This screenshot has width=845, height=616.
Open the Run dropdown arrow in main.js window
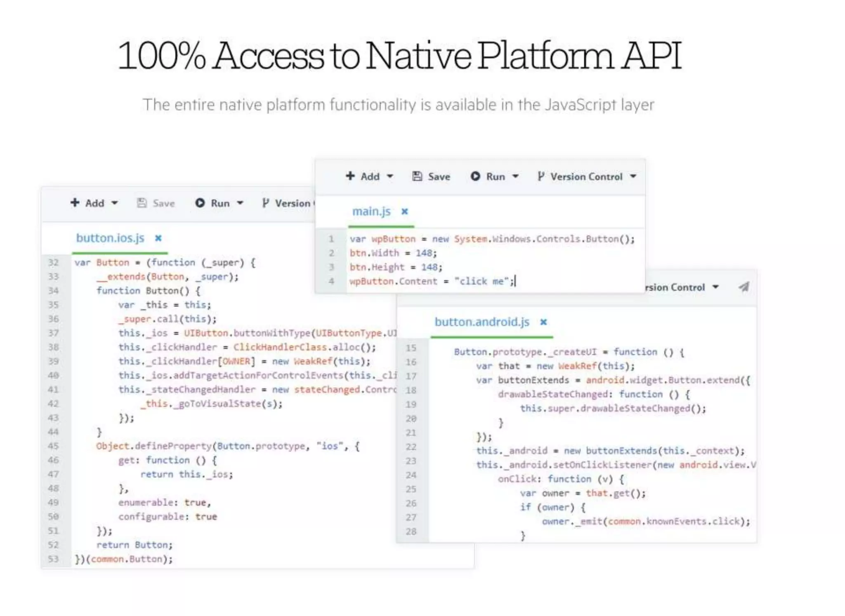click(x=515, y=176)
